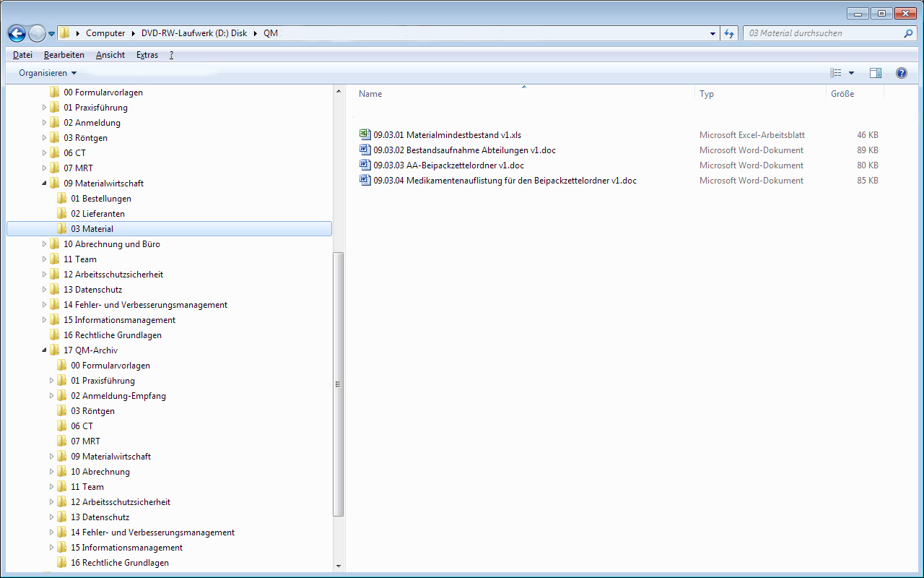The width and height of the screenshot is (924, 578).
Task: Toggle the preview pane icon
Action: pos(876,73)
